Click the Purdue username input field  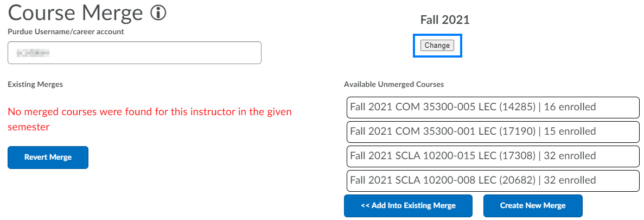tap(135, 53)
